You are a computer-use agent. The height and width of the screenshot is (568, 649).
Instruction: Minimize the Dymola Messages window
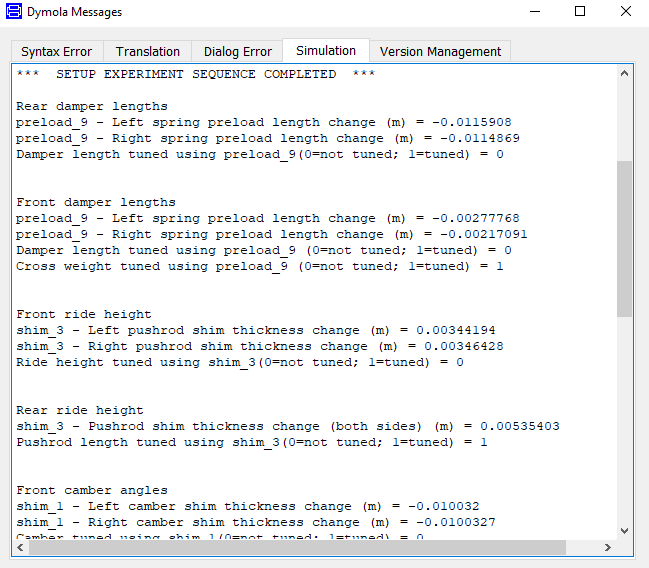pos(535,12)
